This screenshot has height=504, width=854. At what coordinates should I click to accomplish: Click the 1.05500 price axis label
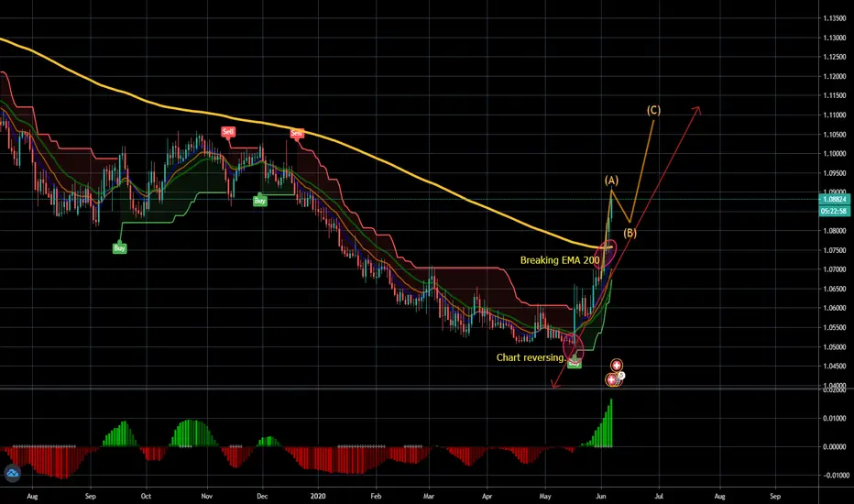835,327
